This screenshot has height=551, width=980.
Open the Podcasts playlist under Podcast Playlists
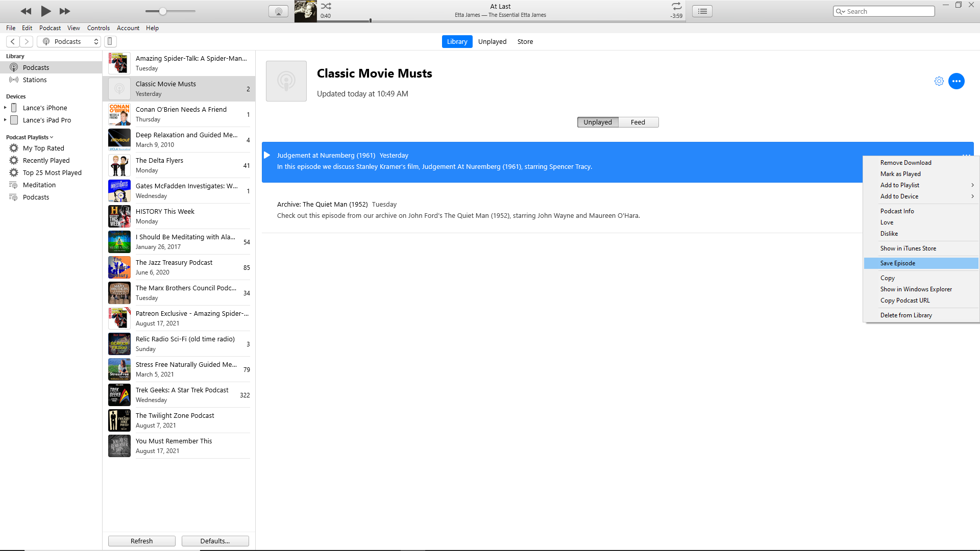point(51,197)
